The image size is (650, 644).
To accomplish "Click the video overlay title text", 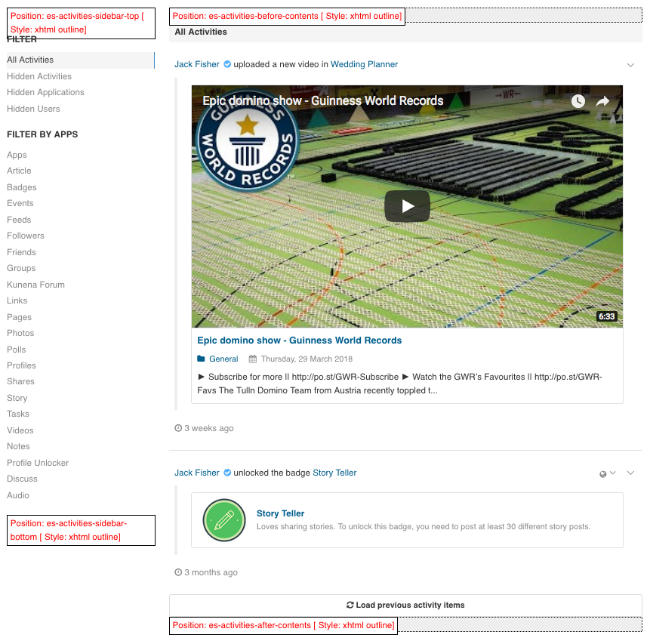I will pyautogui.click(x=323, y=100).
